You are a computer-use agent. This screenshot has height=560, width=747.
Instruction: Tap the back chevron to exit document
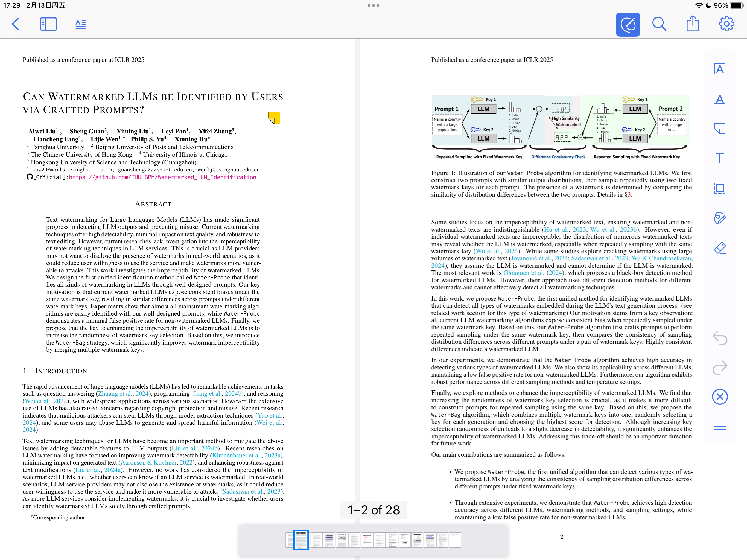coord(16,24)
